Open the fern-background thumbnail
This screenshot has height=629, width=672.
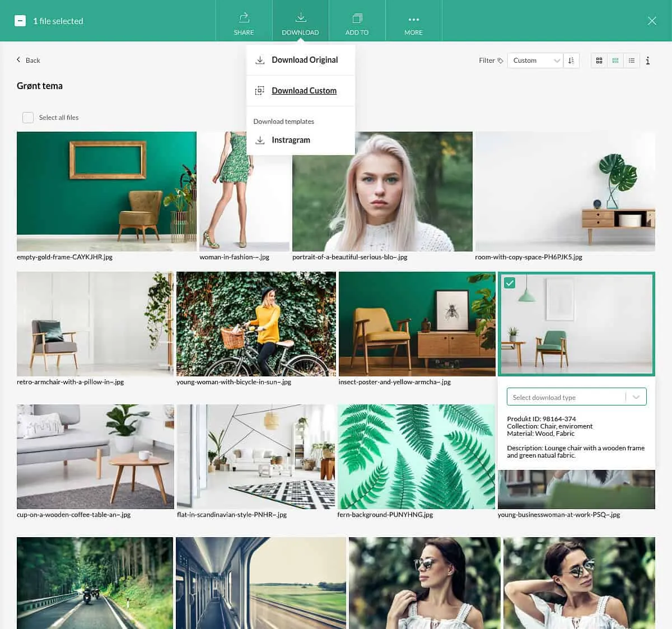[416, 456]
